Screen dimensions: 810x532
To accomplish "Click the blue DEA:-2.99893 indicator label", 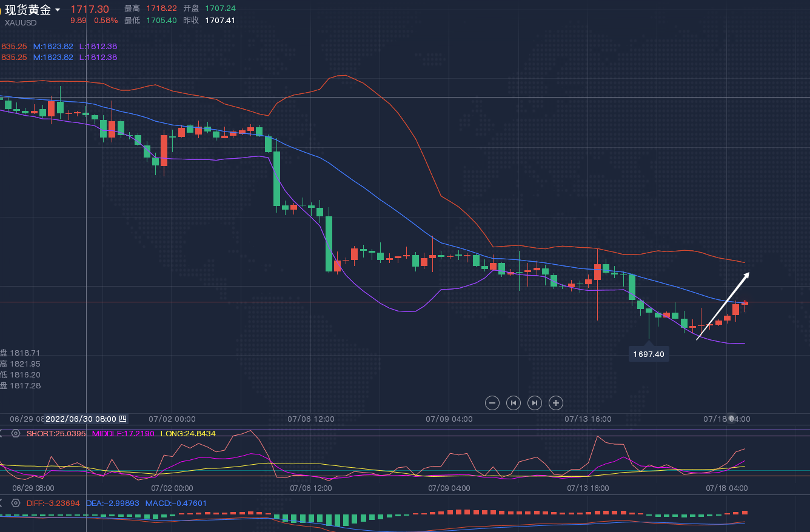I will [113, 503].
